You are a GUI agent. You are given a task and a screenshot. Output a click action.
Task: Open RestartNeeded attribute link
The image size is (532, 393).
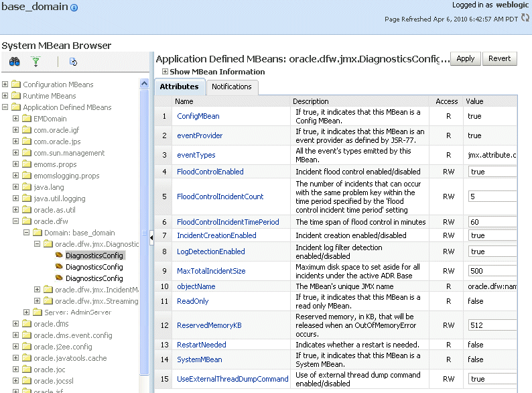tap(202, 345)
